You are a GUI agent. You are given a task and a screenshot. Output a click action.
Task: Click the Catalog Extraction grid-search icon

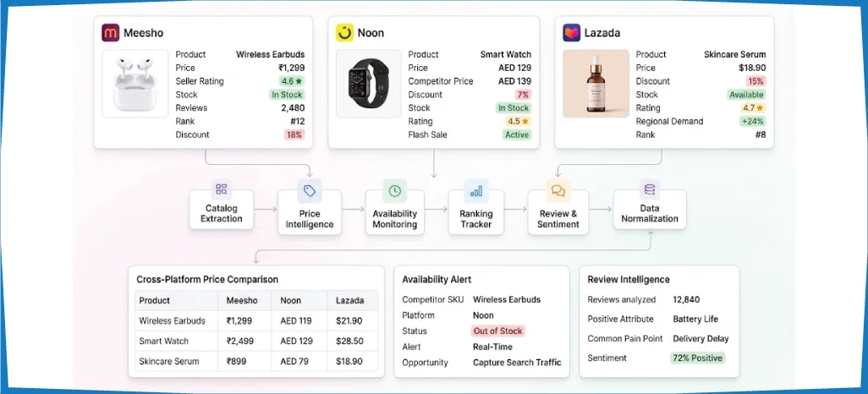coord(222,189)
